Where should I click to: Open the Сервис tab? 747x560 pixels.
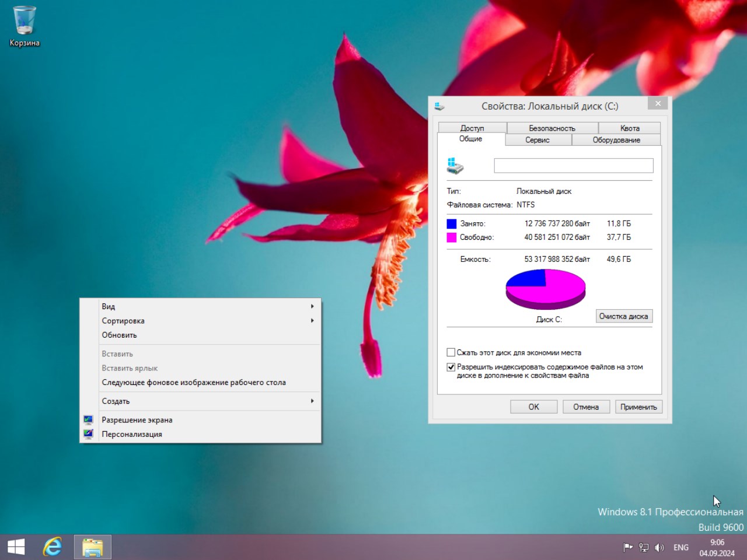point(538,140)
